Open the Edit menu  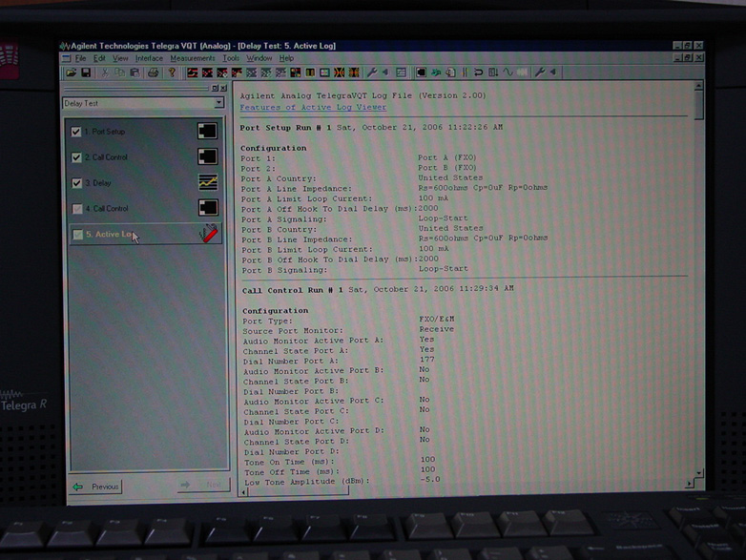point(99,58)
